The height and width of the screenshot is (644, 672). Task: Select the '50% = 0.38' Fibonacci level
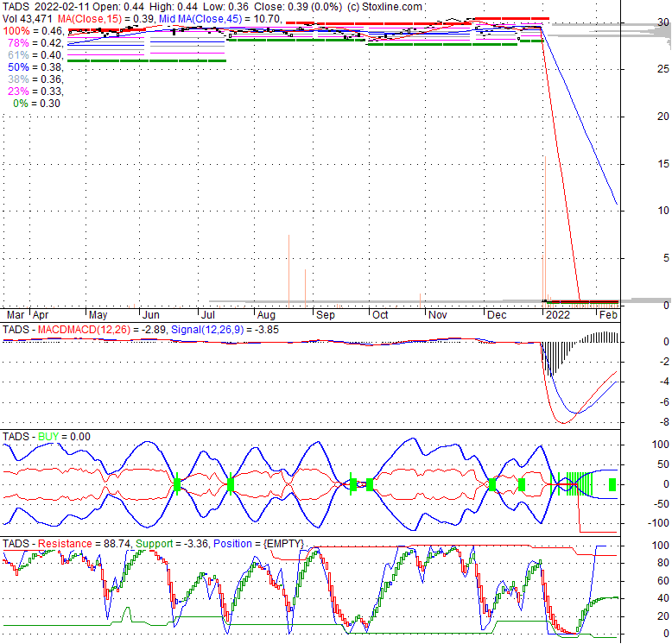click(35, 67)
